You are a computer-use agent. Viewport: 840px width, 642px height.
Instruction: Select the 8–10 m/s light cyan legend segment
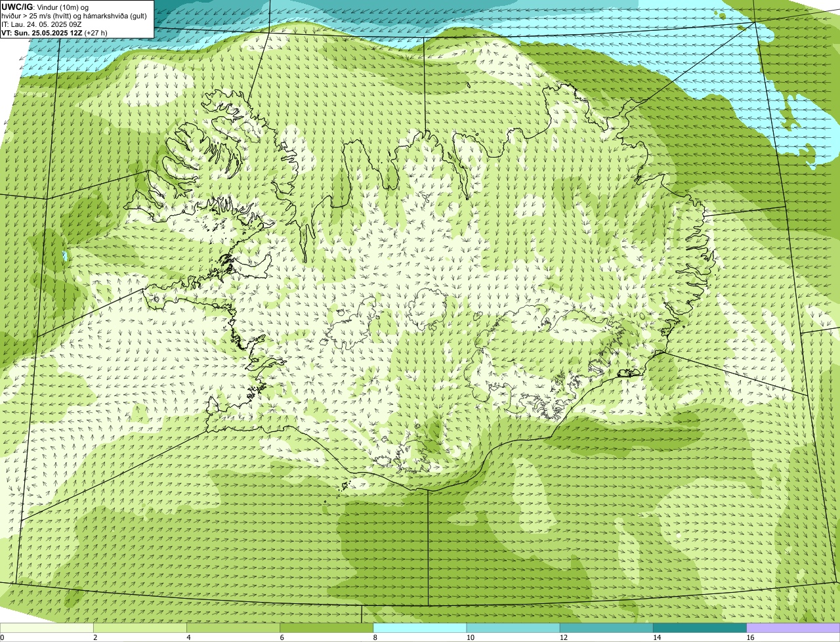pyautogui.click(x=420, y=628)
